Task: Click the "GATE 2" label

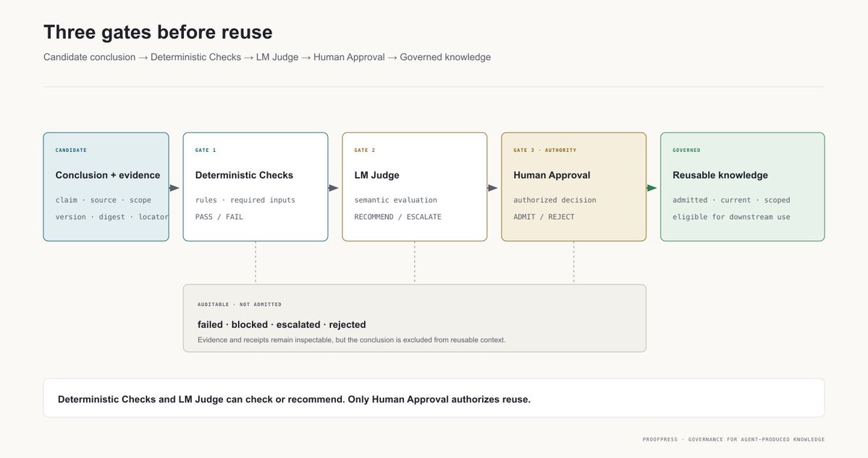Action: point(365,150)
